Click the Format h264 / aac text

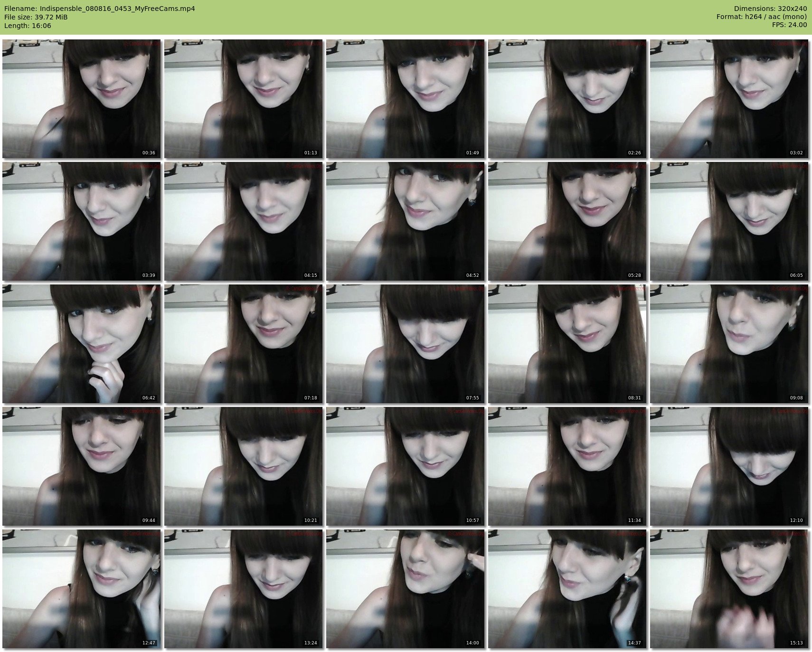tap(762, 17)
